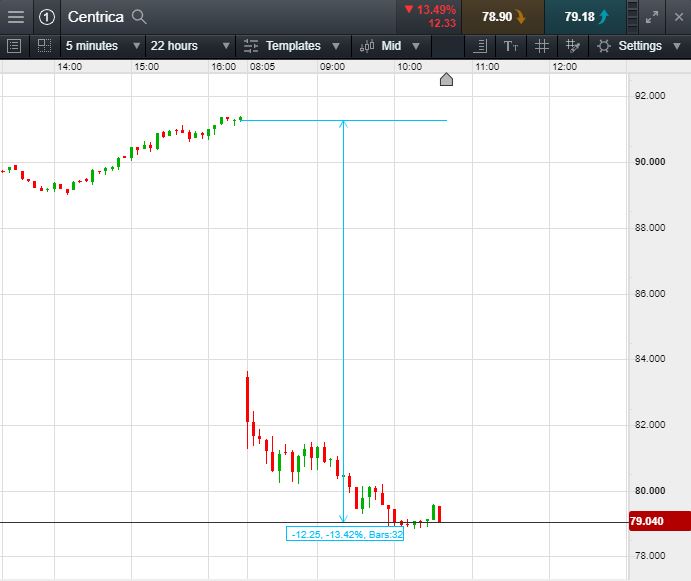Click the horizontal blue measurement line

344,120
